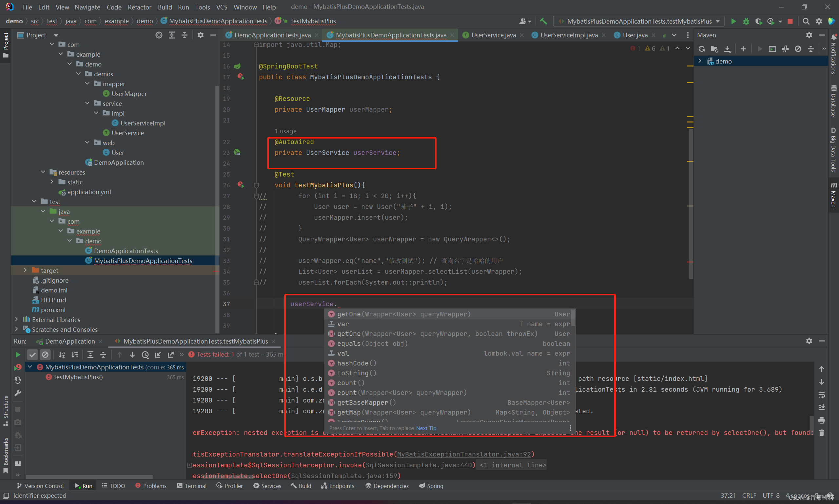Click Maven download sources and documentation icon
Image resolution: width=839 pixels, height=504 pixels.
[x=727, y=49]
